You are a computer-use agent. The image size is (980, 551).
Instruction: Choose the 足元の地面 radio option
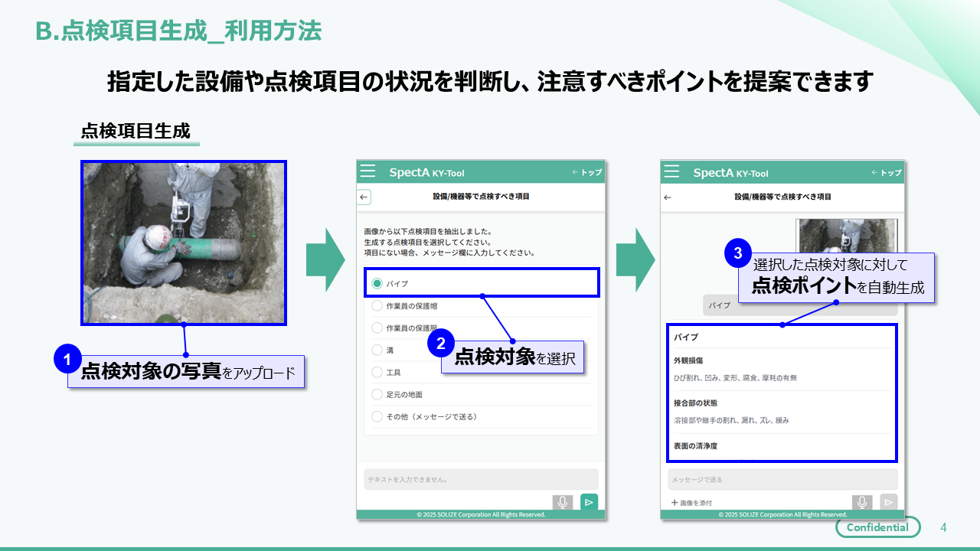pyautogui.click(x=377, y=394)
